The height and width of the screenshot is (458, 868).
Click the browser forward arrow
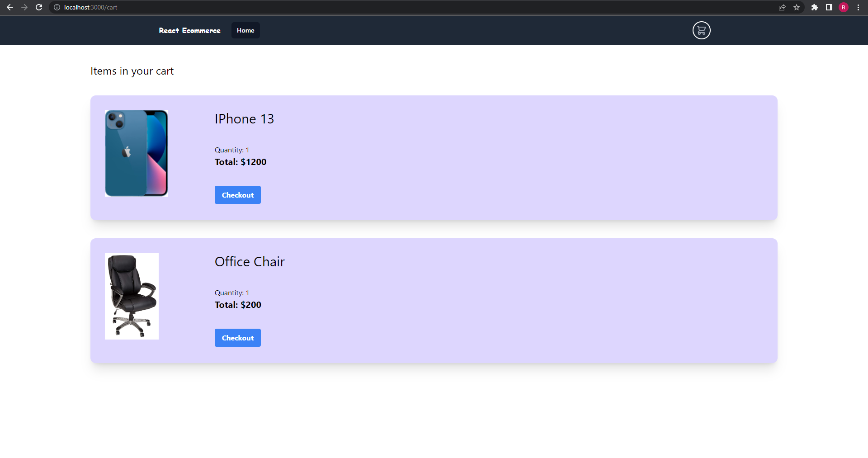pos(24,7)
